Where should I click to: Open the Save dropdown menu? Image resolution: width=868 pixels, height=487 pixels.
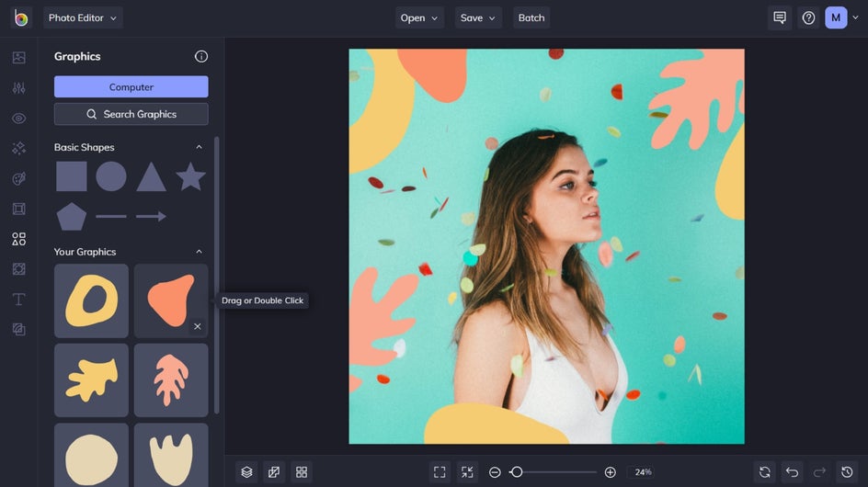478,17
